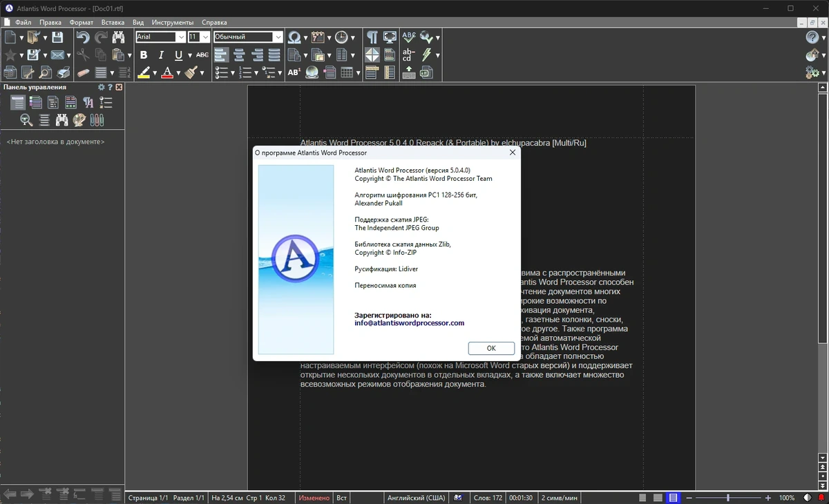Expand the numbered list dropdown arrow
The height and width of the screenshot is (504, 829).
[x=256, y=72]
